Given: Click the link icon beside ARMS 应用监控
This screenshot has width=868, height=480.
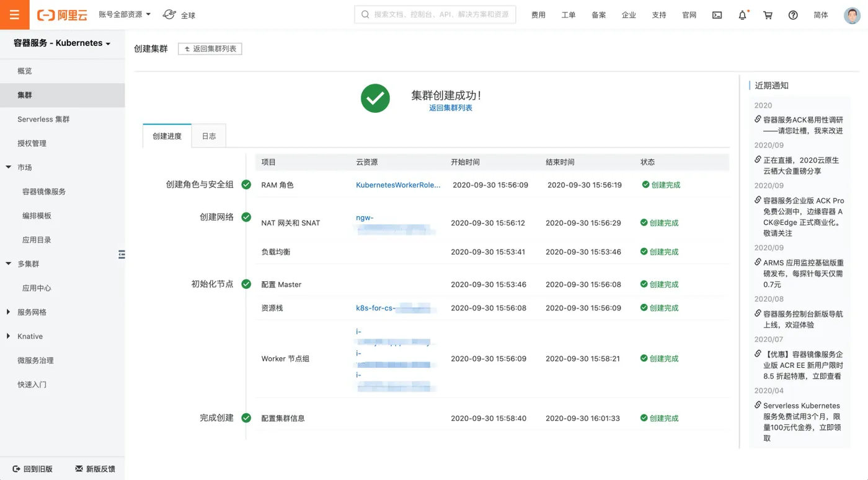Looking at the screenshot, I should coord(758,262).
